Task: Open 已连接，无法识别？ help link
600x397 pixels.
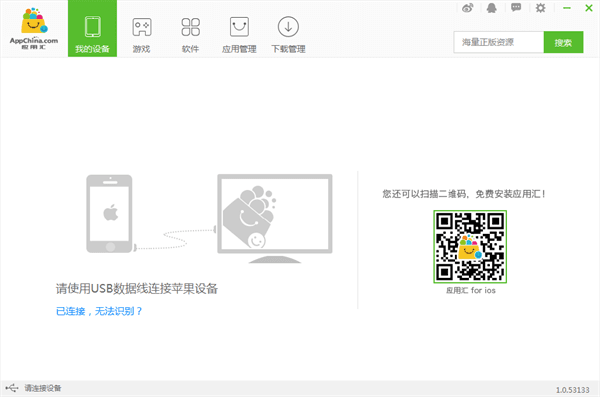Action: click(x=99, y=311)
